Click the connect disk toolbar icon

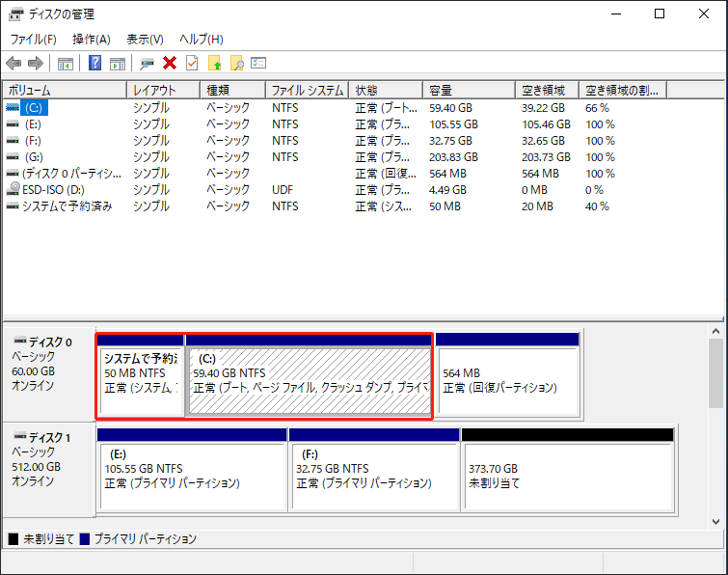(x=147, y=63)
